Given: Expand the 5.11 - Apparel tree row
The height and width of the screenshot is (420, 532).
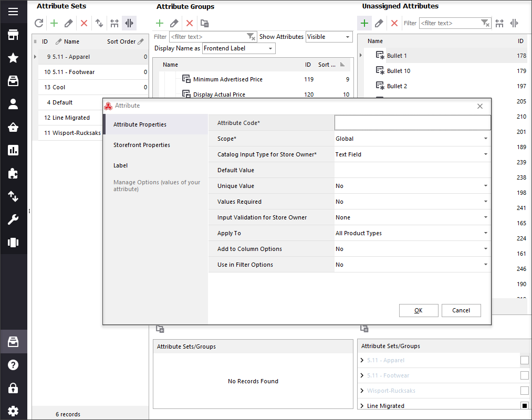Looking at the screenshot, I should [x=362, y=360].
